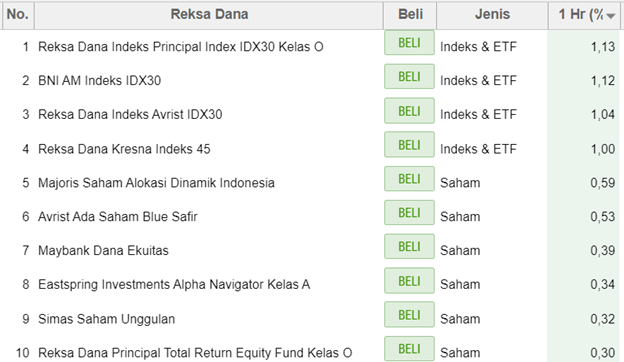This screenshot has width=624, height=362.
Task: Open Avrist Ada Saham Blue Safir link
Action: pos(118,216)
